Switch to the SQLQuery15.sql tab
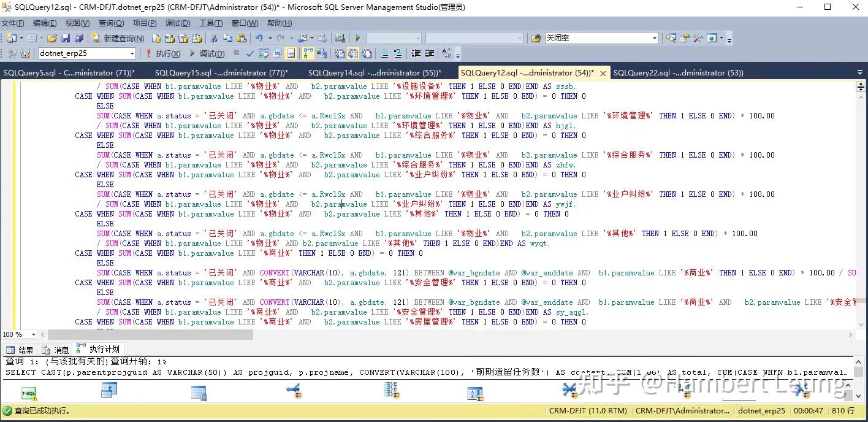Screen dimensions: 868x422 pyautogui.click(x=221, y=72)
